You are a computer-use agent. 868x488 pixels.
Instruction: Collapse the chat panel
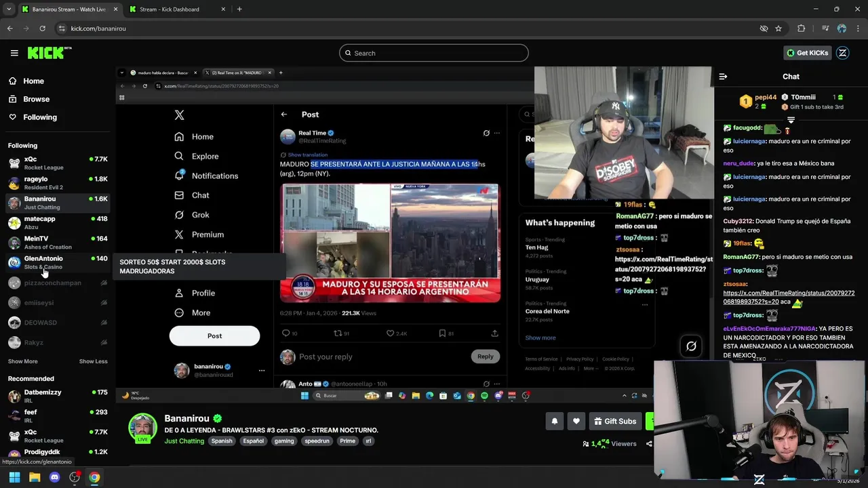tap(723, 77)
